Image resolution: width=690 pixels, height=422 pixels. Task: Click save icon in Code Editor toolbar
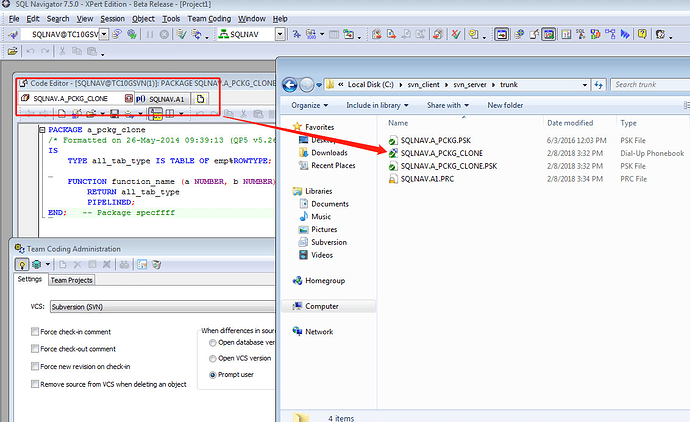114,114
